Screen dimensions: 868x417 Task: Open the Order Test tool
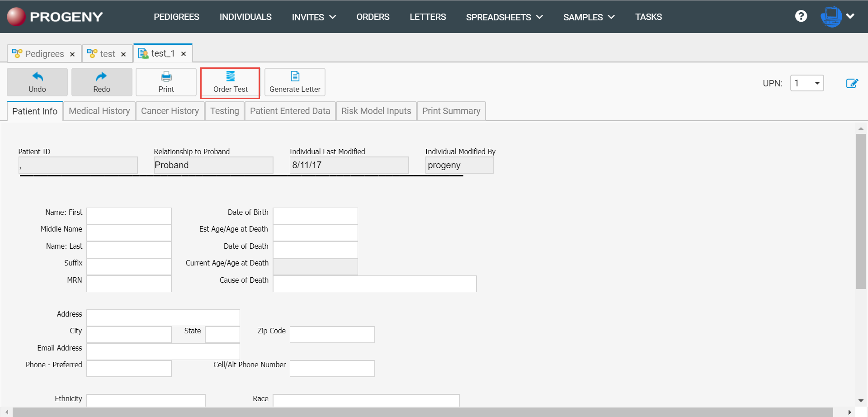pyautogui.click(x=230, y=83)
